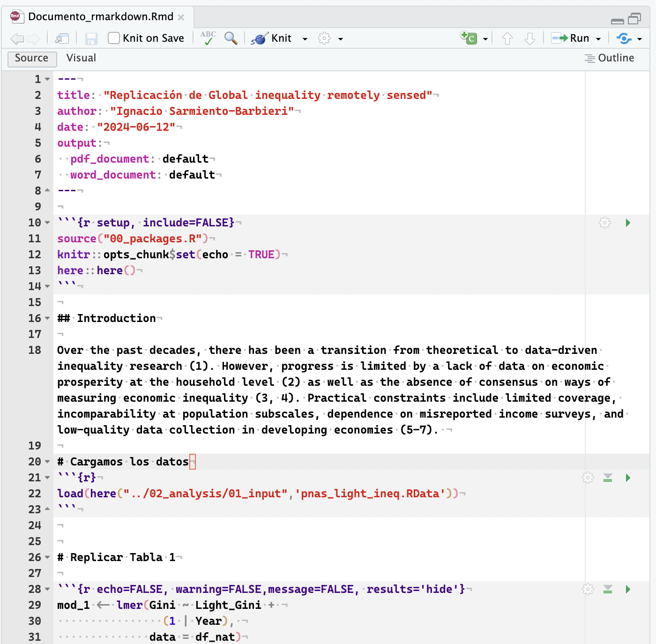Click the spell check ABC icon
The width and height of the screenshot is (656, 644).
coord(208,38)
